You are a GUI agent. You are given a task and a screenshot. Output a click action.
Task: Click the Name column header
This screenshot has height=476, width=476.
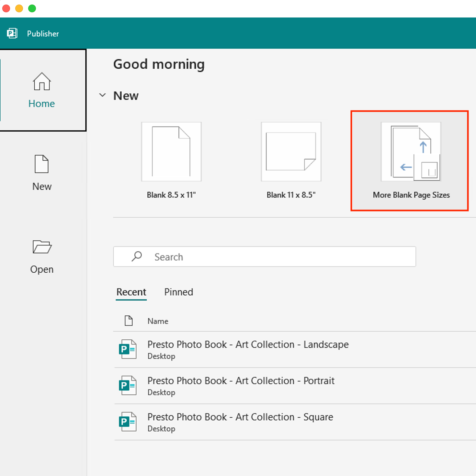tap(158, 321)
